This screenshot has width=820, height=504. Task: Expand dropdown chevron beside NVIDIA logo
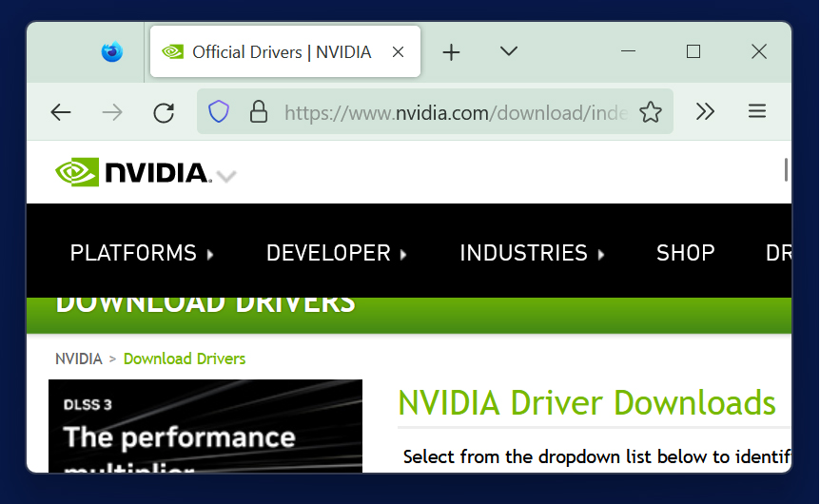pos(226,176)
